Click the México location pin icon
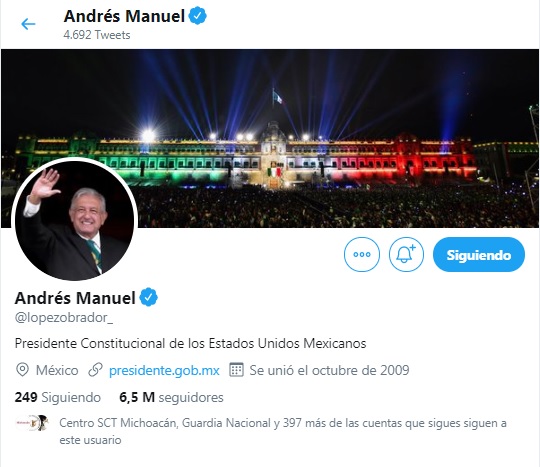This screenshot has width=540, height=467. click(22, 370)
